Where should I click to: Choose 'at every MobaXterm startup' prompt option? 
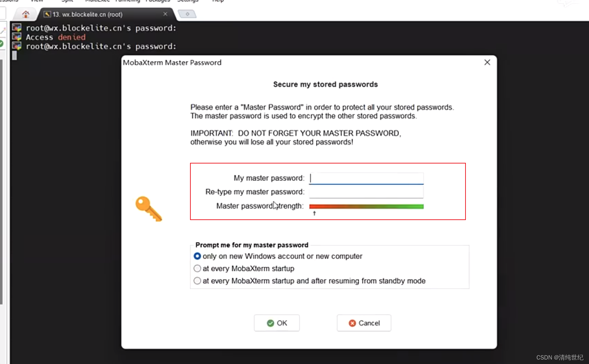click(x=197, y=268)
